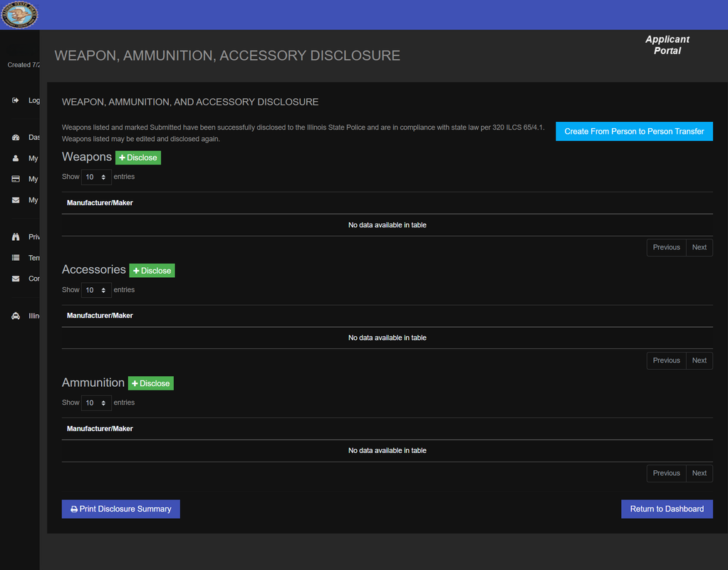Image resolution: width=728 pixels, height=570 pixels.
Task: Open the binoculars icon in sidebar
Action: 16,237
